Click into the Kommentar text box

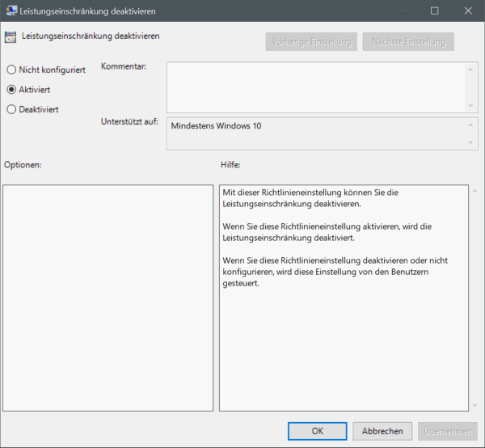point(315,87)
